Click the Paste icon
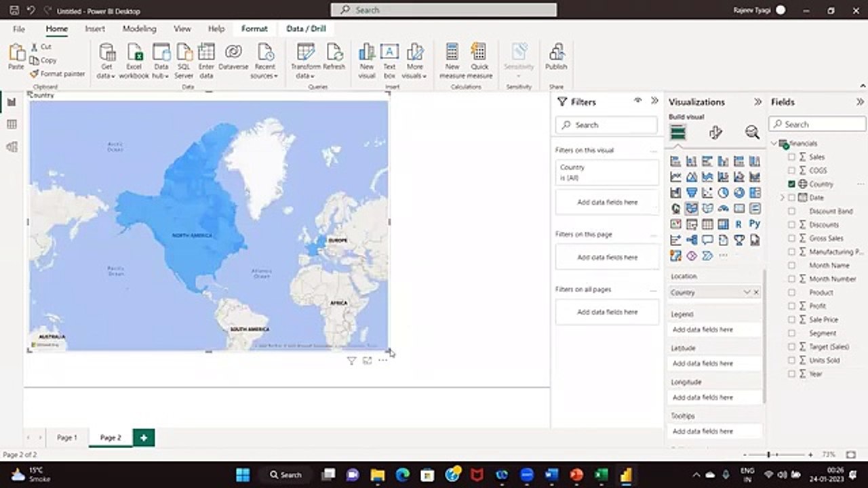868x488 pixels. click(x=16, y=53)
